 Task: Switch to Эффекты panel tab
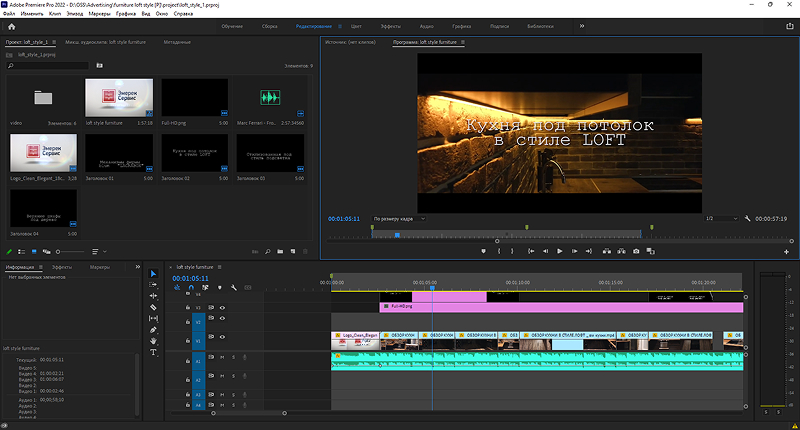(x=62, y=267)
